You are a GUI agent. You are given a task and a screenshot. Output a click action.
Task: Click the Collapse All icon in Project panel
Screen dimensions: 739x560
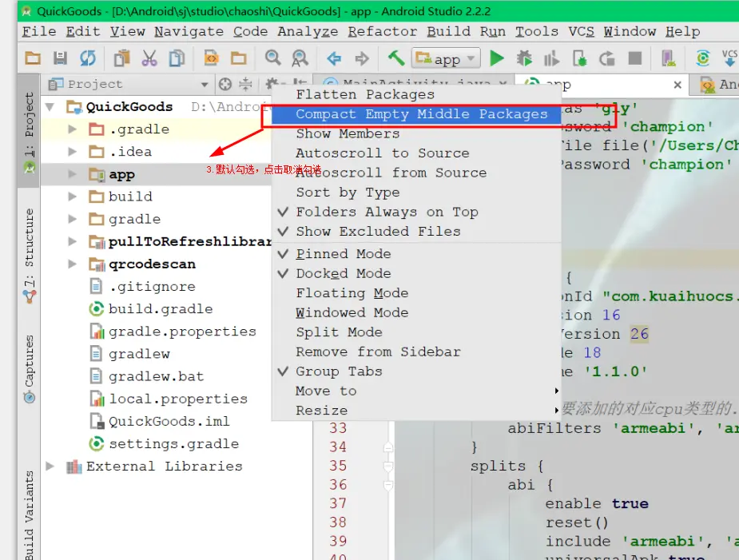pos(245,85)
